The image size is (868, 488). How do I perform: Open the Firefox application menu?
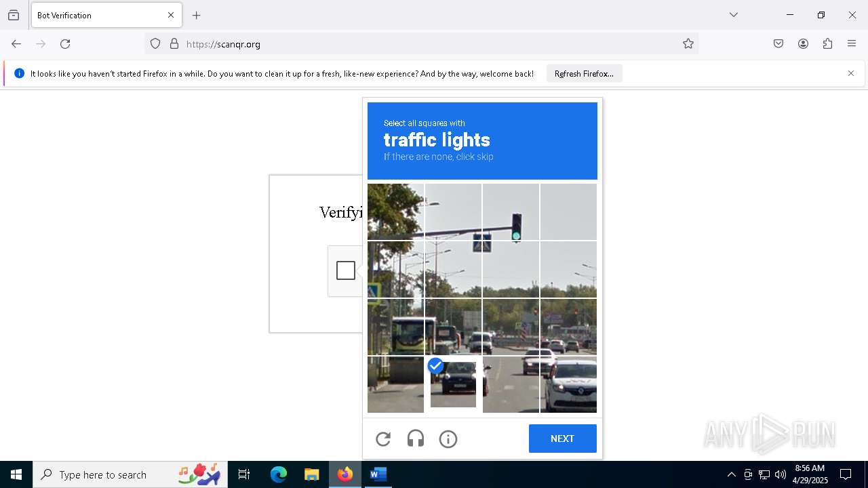coord(852,44)
